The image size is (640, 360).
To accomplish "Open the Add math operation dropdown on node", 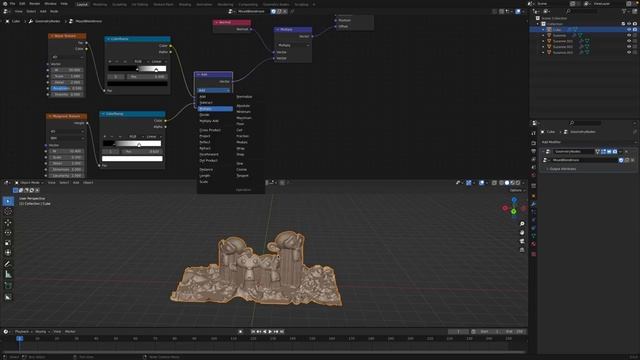I will tap(213, 90).
